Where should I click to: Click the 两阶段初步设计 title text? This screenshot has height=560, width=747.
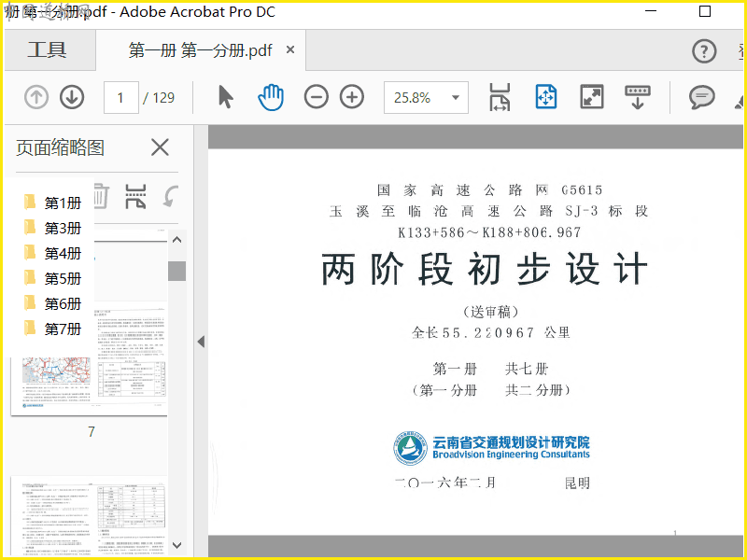485,270
